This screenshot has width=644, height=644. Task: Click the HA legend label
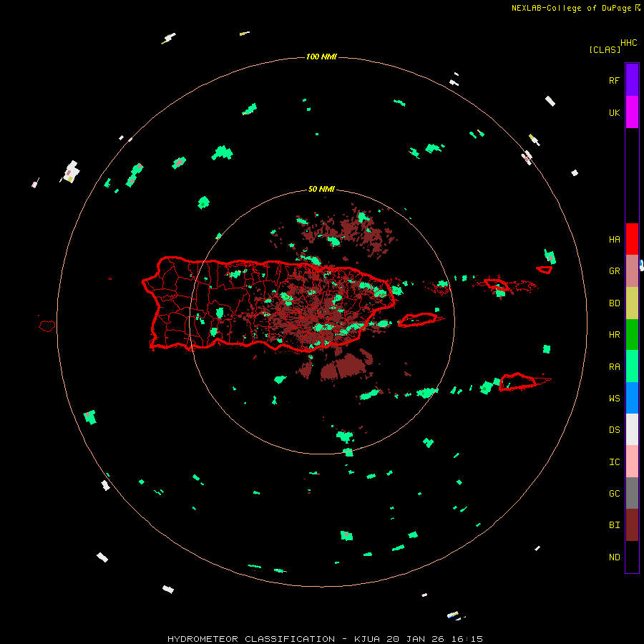pos(614,239)
